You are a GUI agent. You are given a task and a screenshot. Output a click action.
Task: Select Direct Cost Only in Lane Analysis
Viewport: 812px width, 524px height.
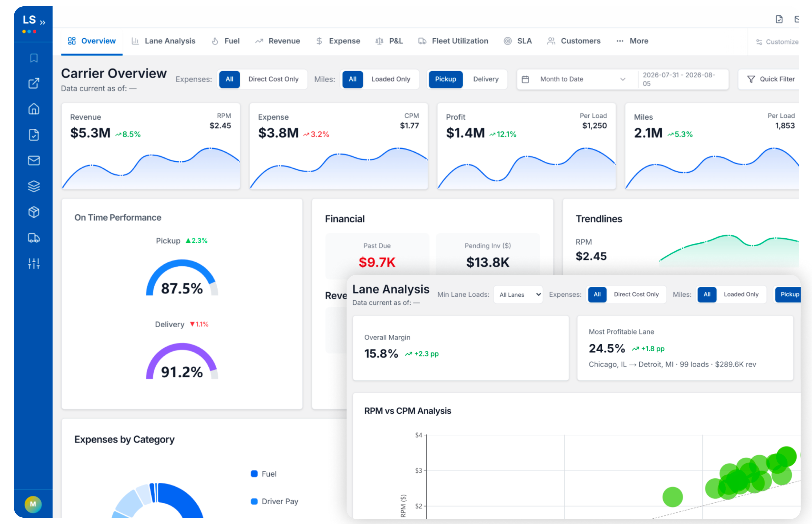(x=636, y=294)
